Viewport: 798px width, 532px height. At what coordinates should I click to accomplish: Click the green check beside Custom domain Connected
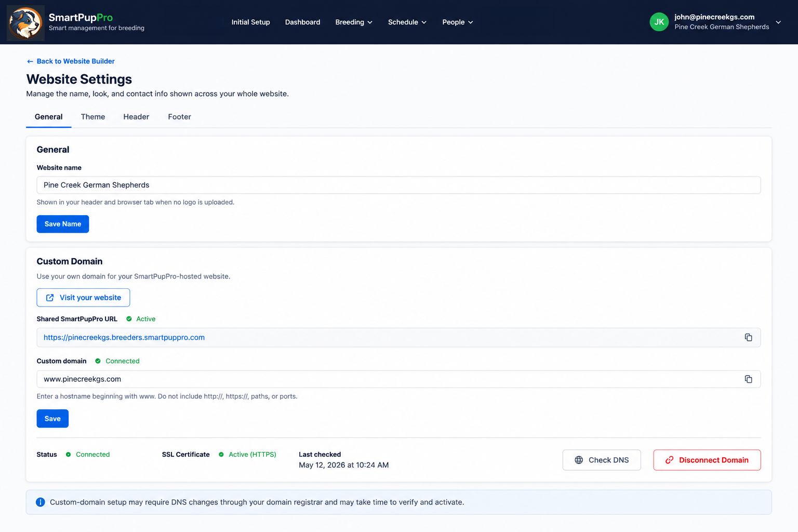pos(98,361)
